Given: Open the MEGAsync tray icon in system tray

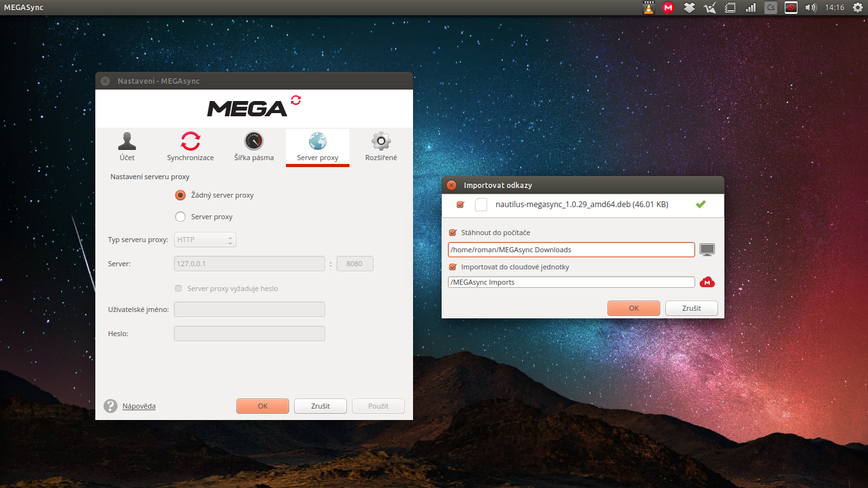Looking at the screenshot, I should click(x=668, y=8).
